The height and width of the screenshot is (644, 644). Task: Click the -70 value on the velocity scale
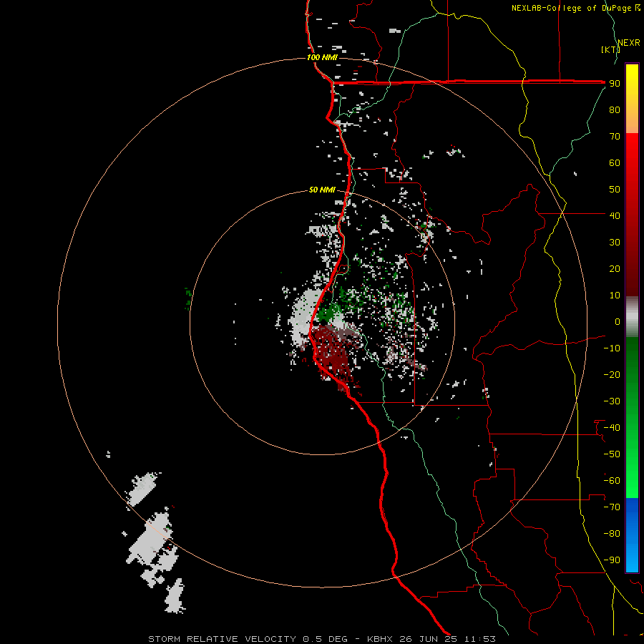click(x=612, y=507)
